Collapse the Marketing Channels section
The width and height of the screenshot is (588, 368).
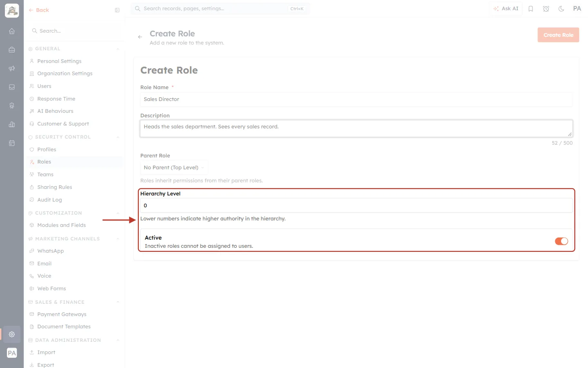pyautogui.click(x=118, y=239)
